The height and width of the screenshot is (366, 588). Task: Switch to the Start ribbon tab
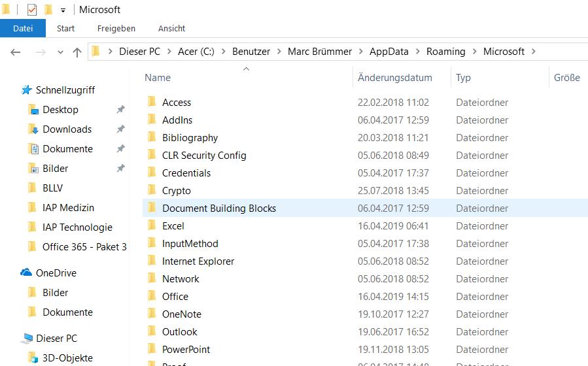click(x=65, y=29)
